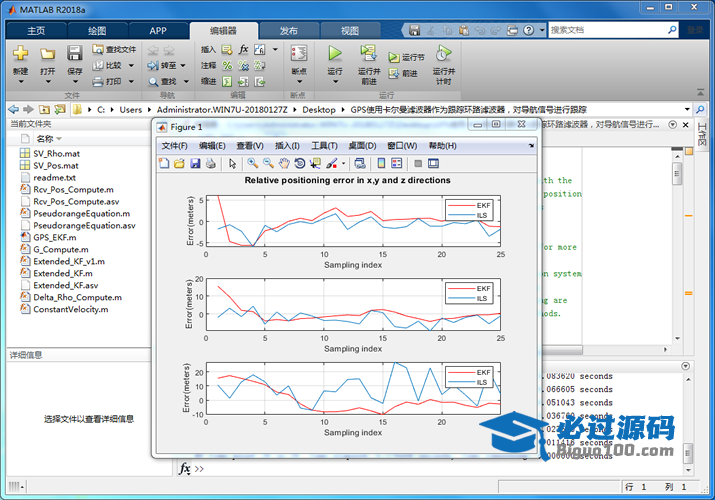
Task: Select Extended_KF.m file in list
Action: 62,273
